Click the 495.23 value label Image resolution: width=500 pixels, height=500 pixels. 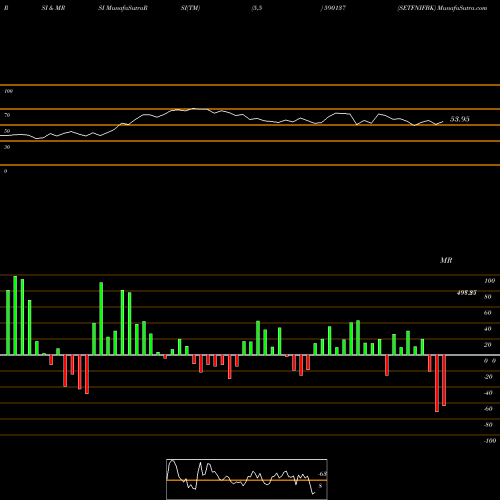click(466, 293)
